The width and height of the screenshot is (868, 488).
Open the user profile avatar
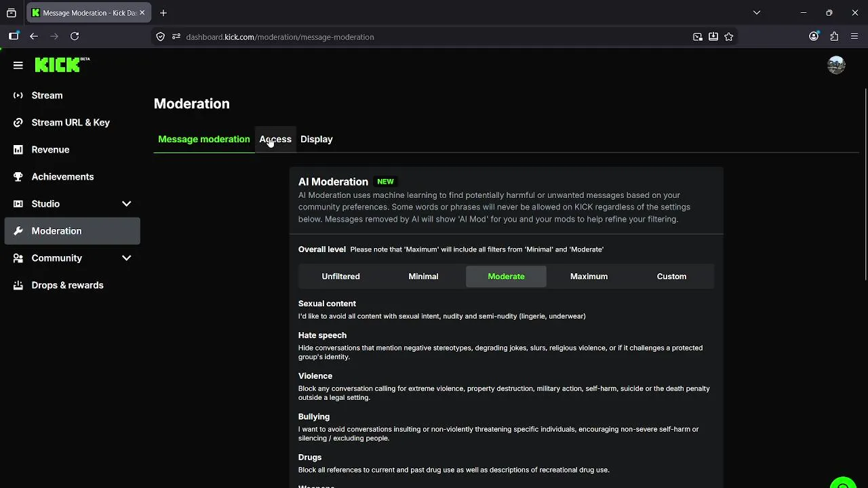[x=836, y=65]
